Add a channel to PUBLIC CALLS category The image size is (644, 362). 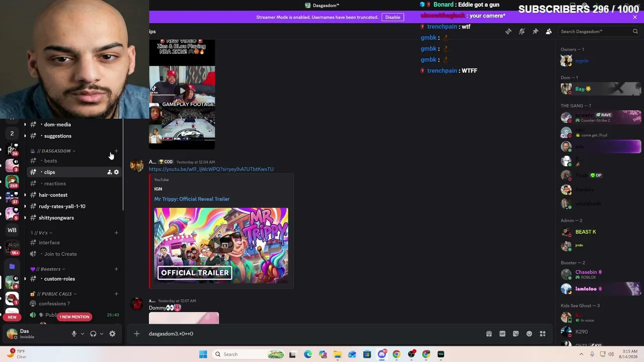pyautogui.click(x=116, y=294)
